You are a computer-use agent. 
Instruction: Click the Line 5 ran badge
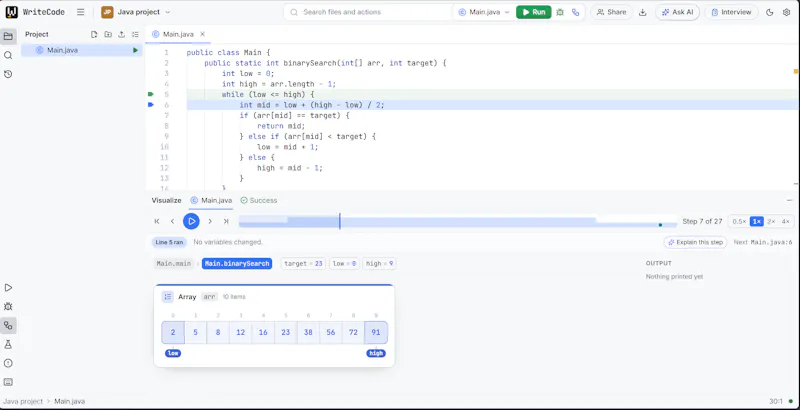tap(169, 242)
